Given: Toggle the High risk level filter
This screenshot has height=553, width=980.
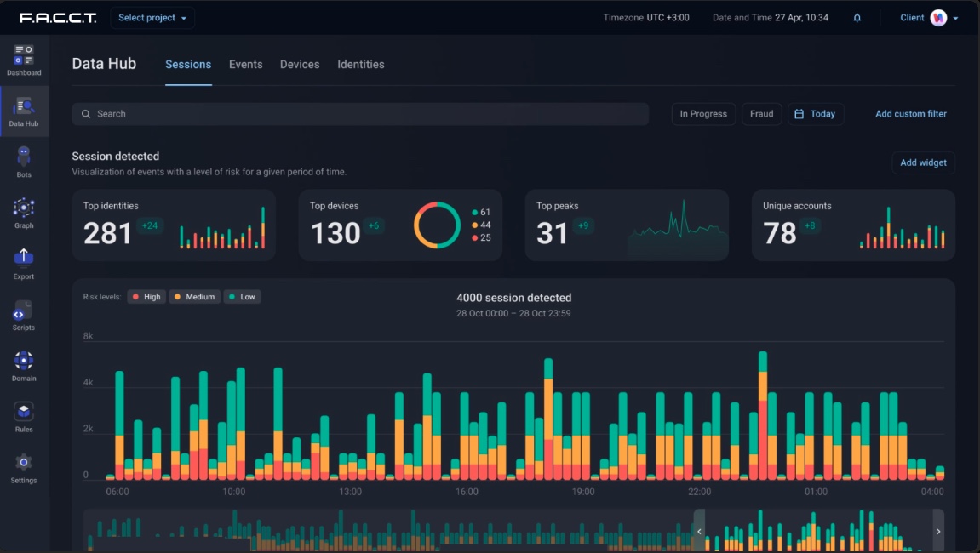Looking at the screenshot, I should tap(146, 297).
